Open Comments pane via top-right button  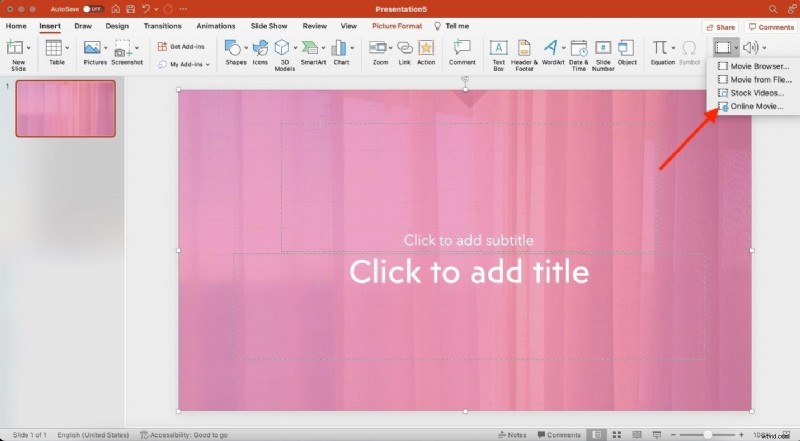pyautogui.click(x=771, y=27)
